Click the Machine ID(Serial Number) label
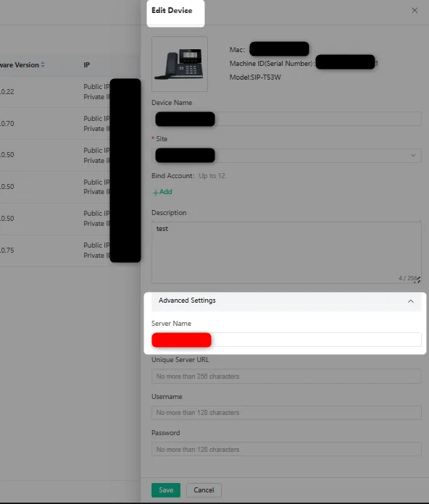 (x=272, y=64)
